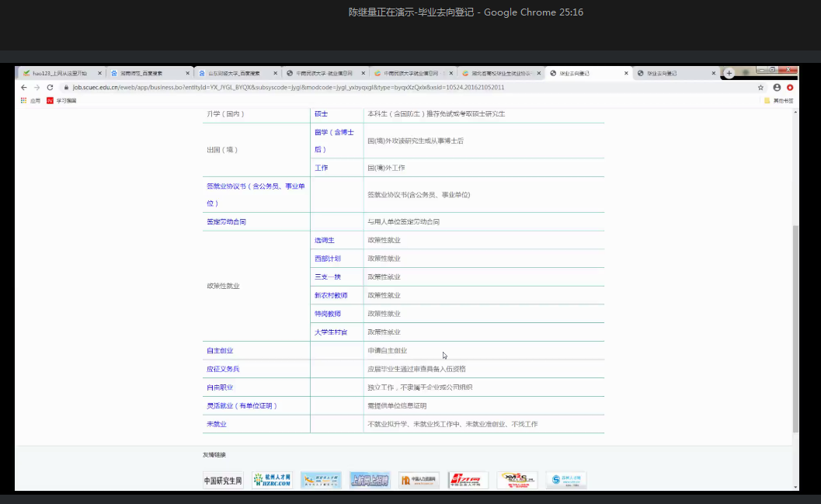
Task: Click the browser back arrow
Action: pyautogui.click(x=24, y=88)
